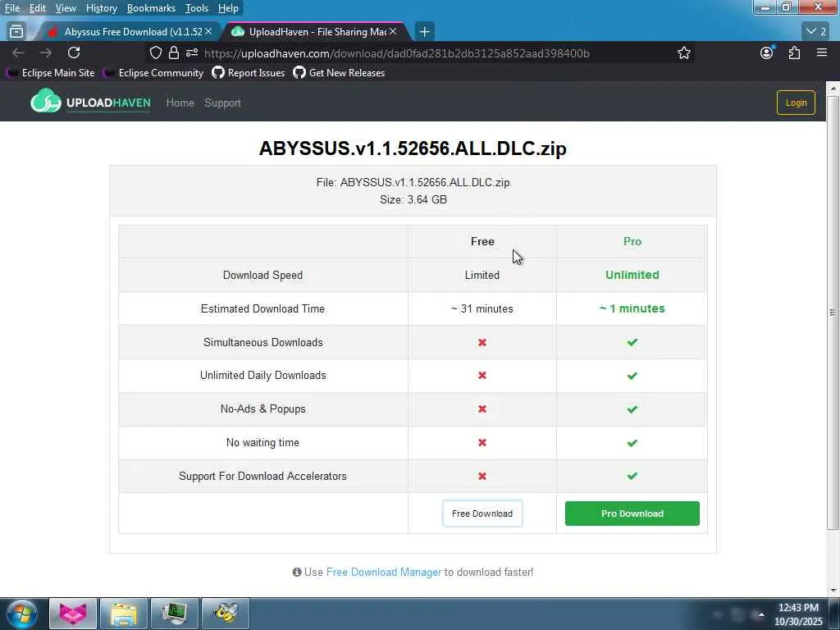Click the forward navigation arrow

click(x=46, y=52)
